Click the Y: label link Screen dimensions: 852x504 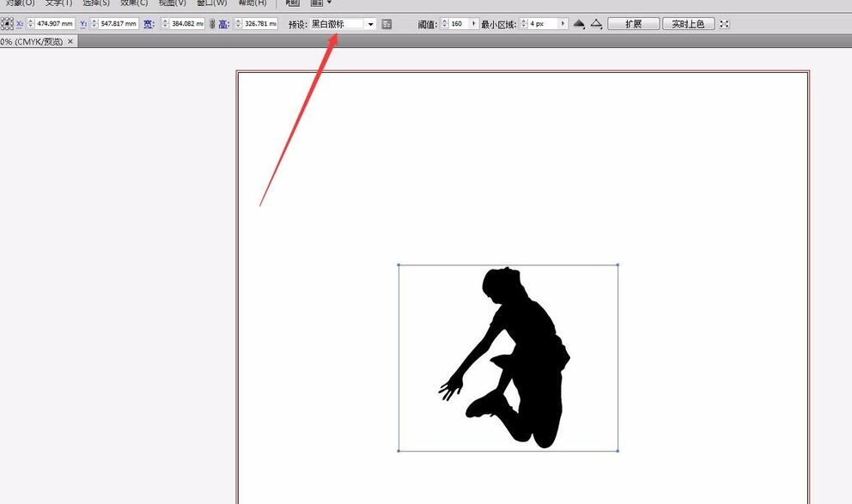pos(83,24)
